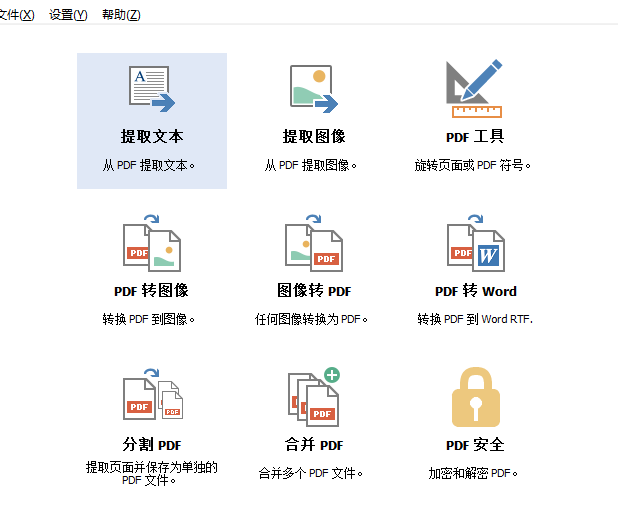Click the 分割 PDF split pages icon
618x514 pixels.
pyautogui.click(x=152, y=397)
